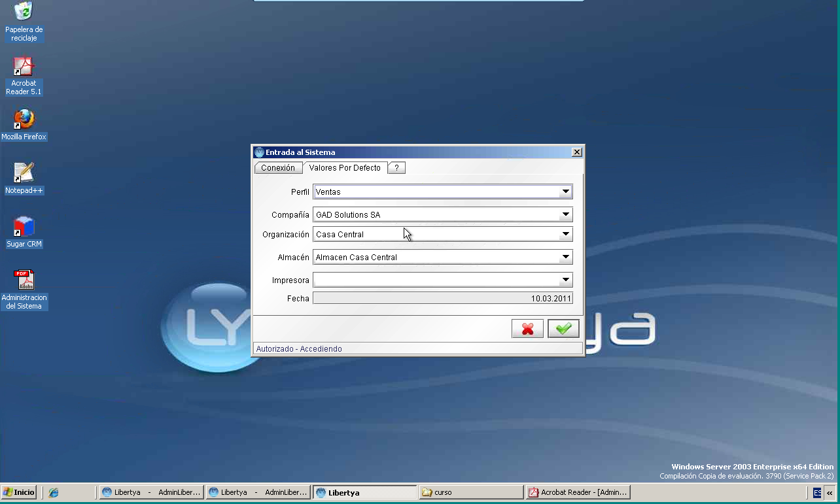Screen dimensions: 840x504
Task: Expand the Almacén dropdown showing Almacen Casa Central
Action: click(443, 257)
